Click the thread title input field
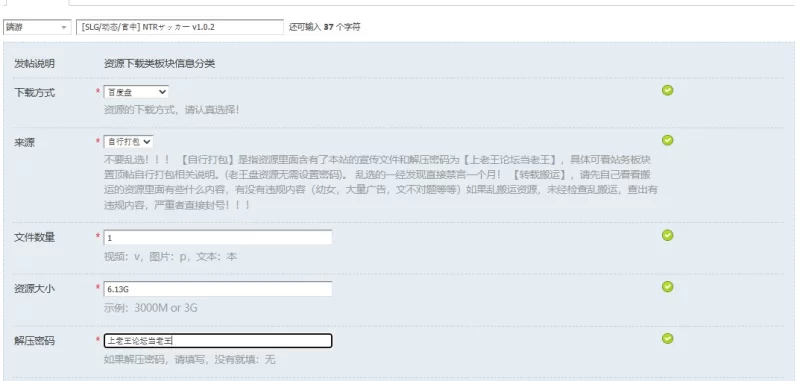 (x=180, y=27)
